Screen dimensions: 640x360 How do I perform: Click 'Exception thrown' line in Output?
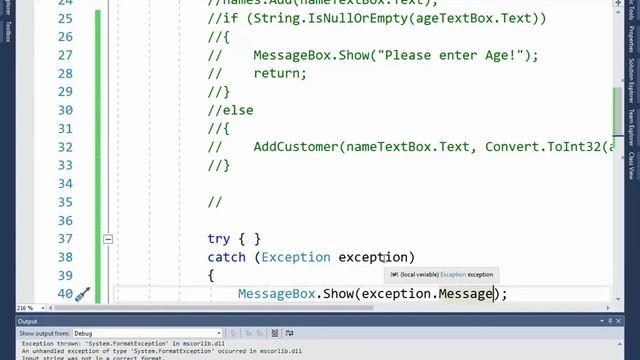123,344
